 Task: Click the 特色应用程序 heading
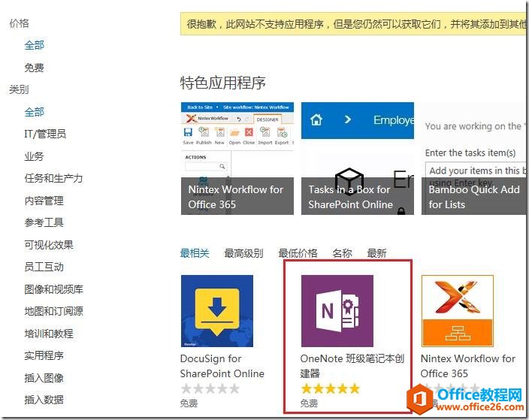[x=222, y=83]
